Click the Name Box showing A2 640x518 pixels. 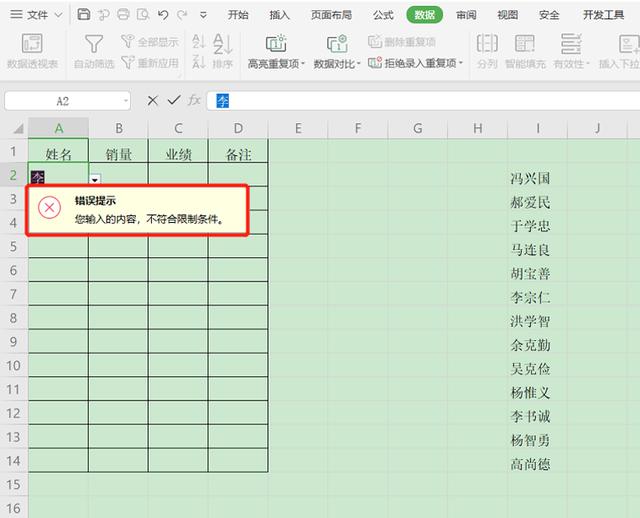pos(62,101)
